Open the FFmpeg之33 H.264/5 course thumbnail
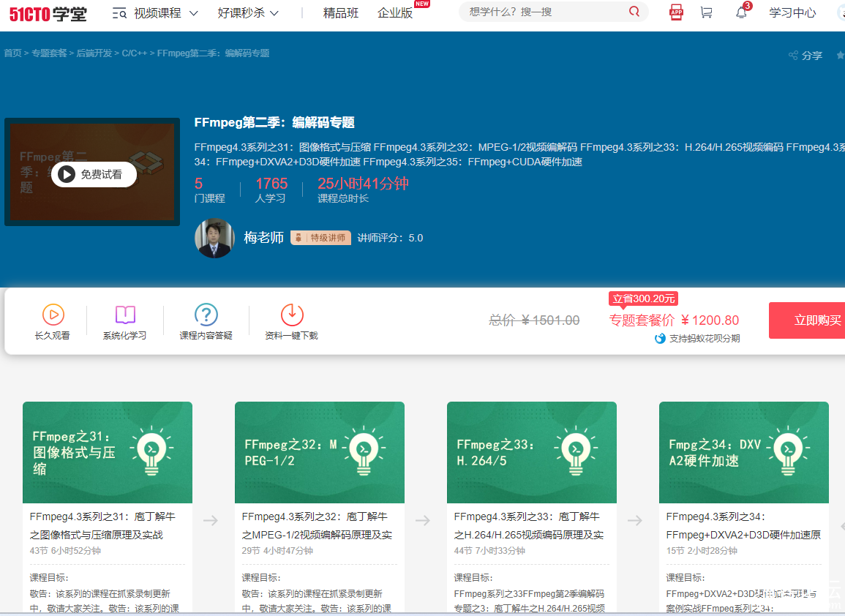This screenshot has height=616, width=845. click(x=532, y=452)
